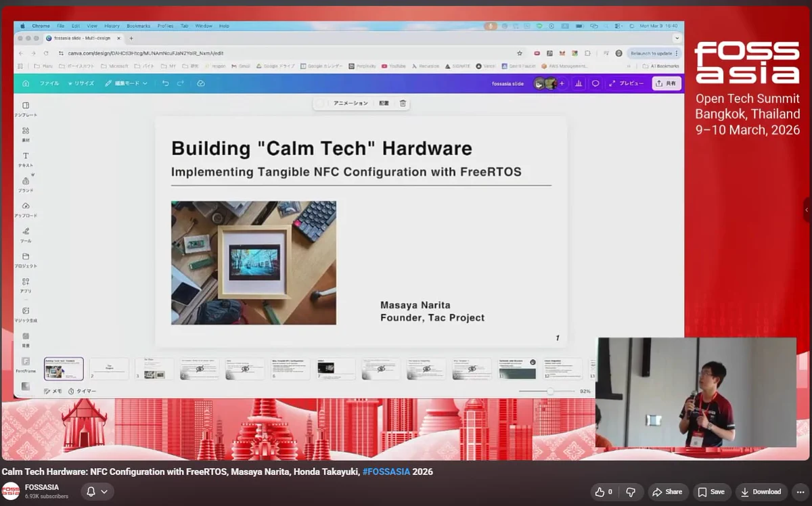Screen dimensions: 812x506
Task: Select slide thumbnail 6 in the filmstrip
Action: pos(290,369)
